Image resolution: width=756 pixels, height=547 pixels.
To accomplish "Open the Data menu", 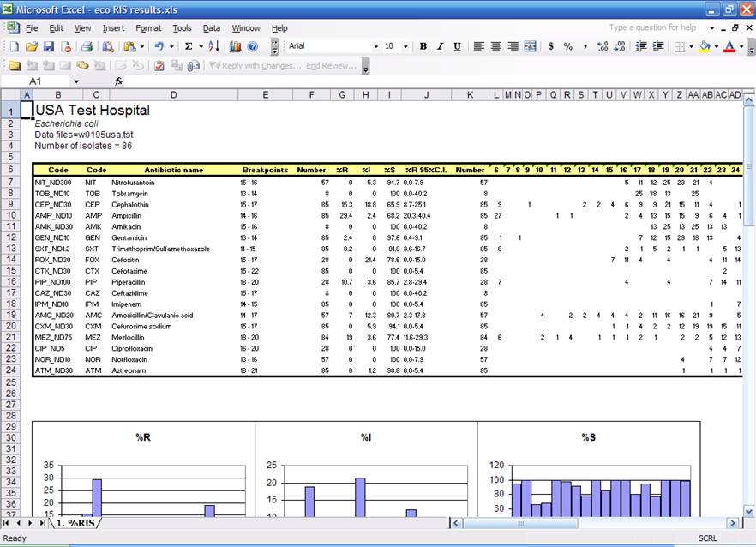I will pos(211,28).
